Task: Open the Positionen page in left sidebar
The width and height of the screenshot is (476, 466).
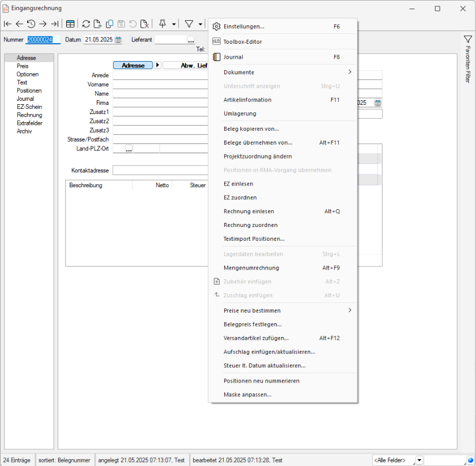Action: [29, 90]
